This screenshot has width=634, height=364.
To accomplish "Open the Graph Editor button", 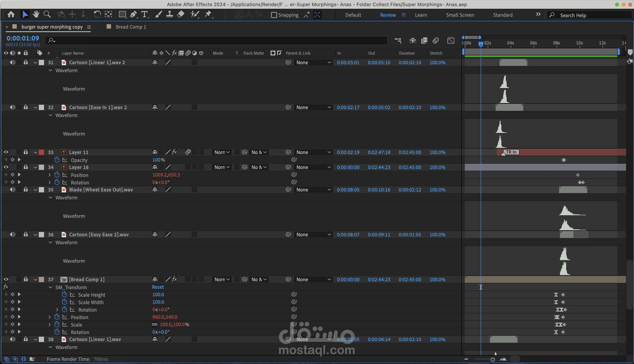I will 450,40.
